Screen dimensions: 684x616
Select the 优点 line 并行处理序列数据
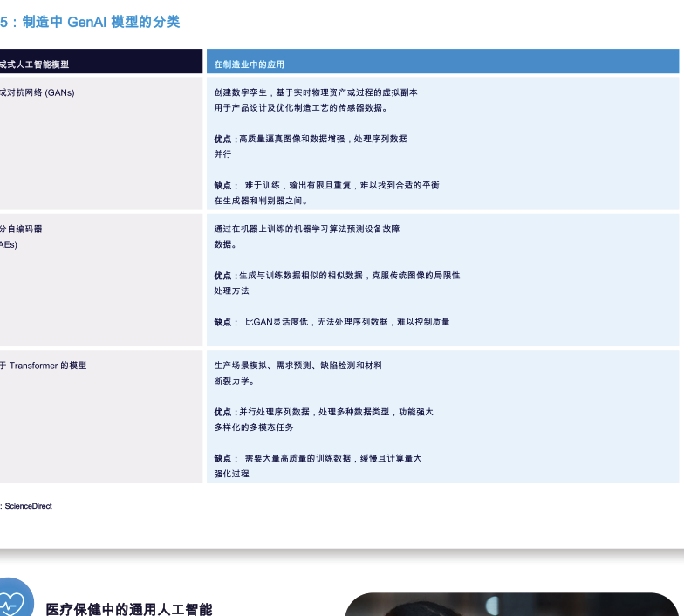(324, 412)
